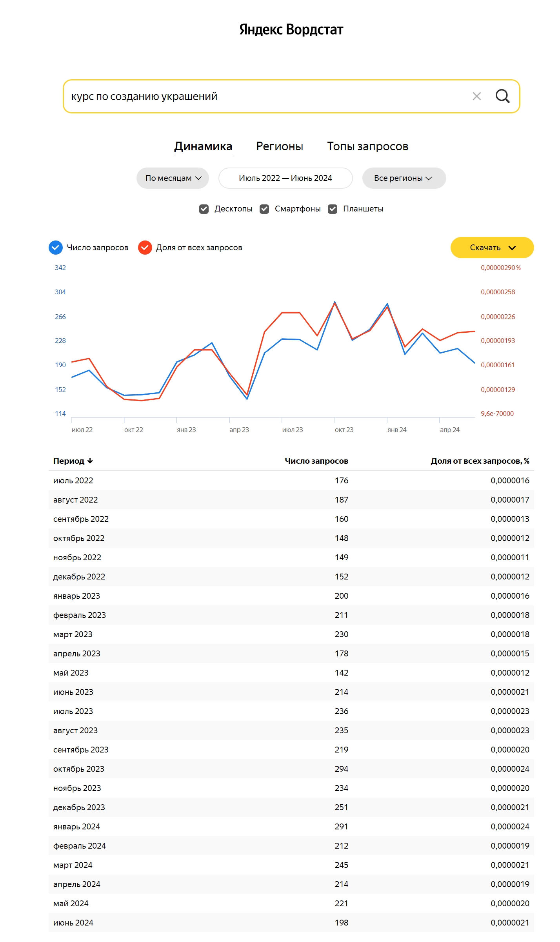Click the Доля от всех запросов, % header

click(480, 461)
